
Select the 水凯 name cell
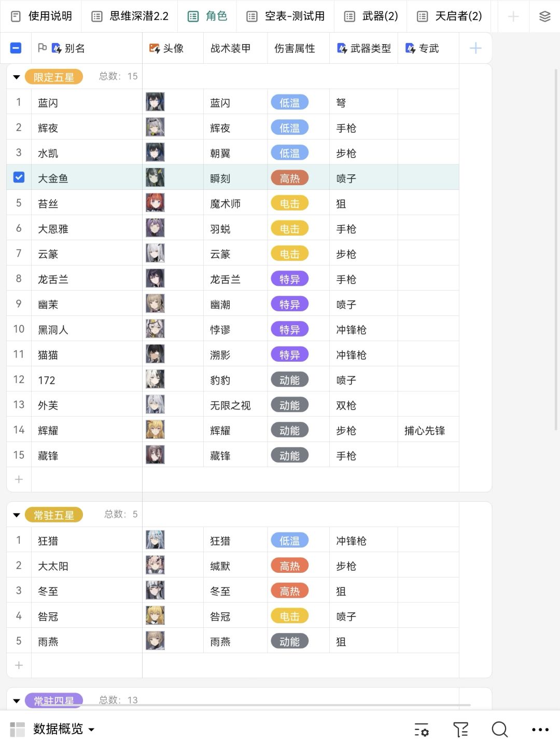87,153
